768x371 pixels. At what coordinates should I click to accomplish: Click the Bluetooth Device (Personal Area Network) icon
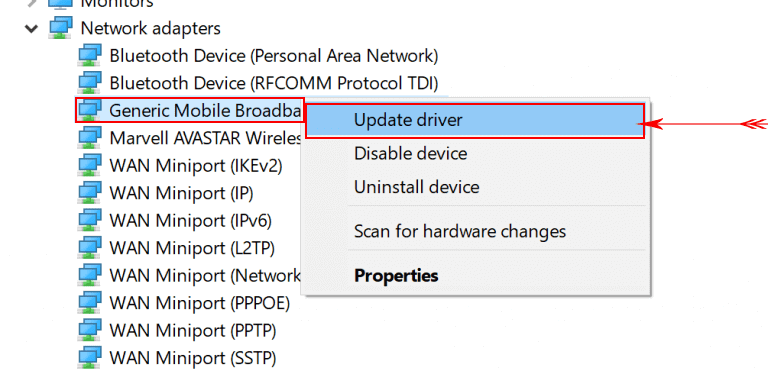coord(90,55)
